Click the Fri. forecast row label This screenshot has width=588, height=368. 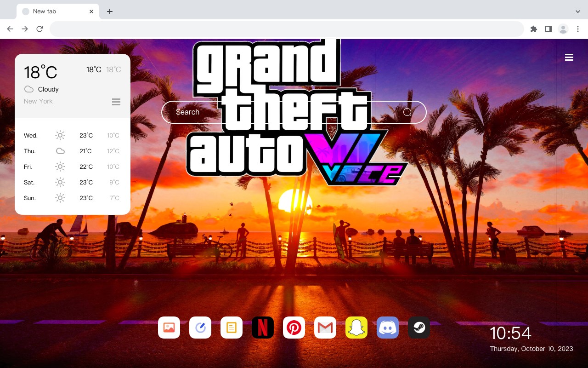28,167
